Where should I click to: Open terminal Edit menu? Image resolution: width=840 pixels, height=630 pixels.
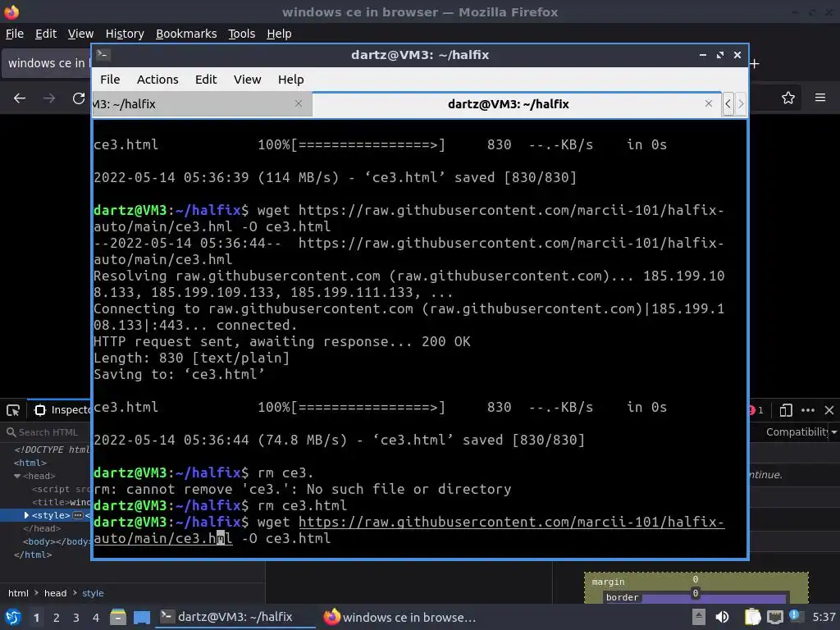pyautogui.click(x=206, y=80)
